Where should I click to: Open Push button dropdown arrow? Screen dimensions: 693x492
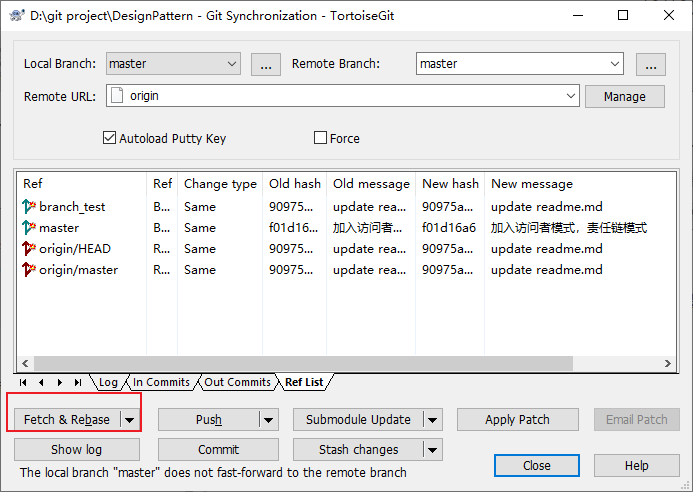(x=269, y=420)
